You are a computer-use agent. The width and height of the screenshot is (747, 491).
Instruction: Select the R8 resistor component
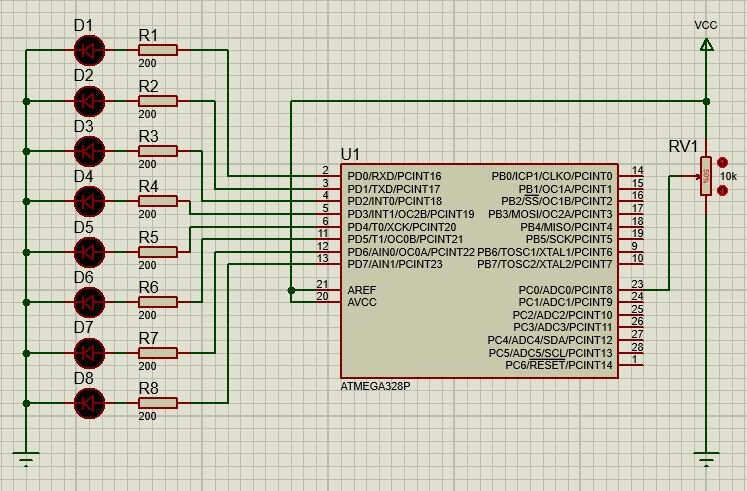pos(158,403)
